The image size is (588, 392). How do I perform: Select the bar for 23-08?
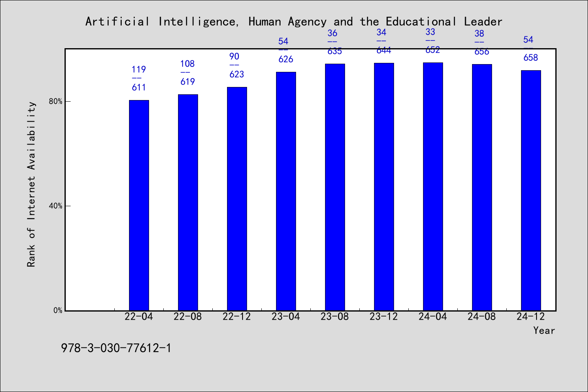click(x=335, y=187)
